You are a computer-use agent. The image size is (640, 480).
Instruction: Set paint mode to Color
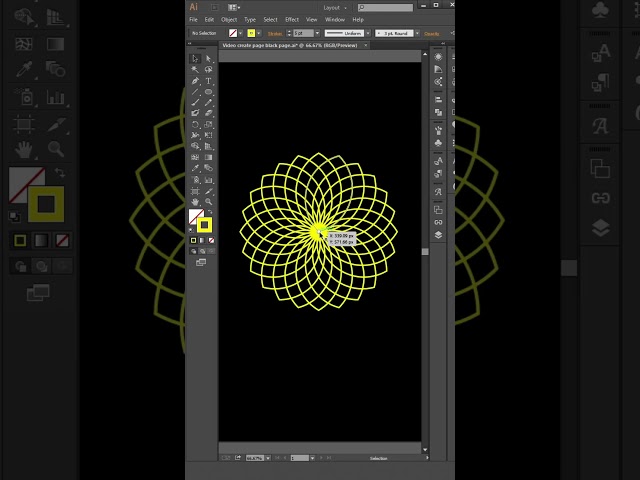coord(193,240)
